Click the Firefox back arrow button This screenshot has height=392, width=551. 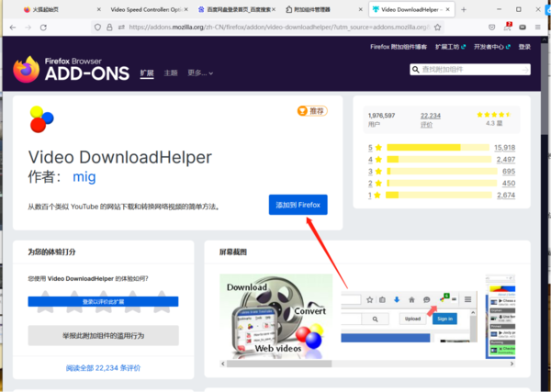13,27
